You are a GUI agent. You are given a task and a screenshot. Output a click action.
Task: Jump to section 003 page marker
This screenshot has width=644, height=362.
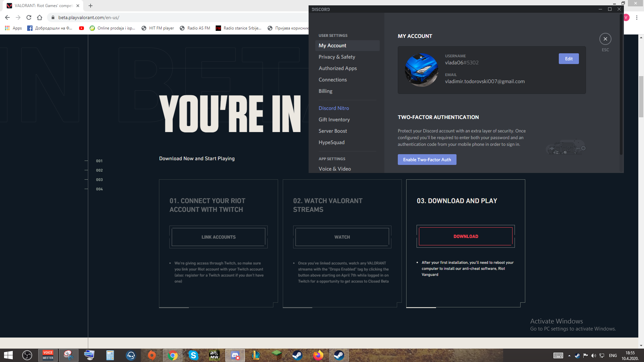click(x=99, y=180)
